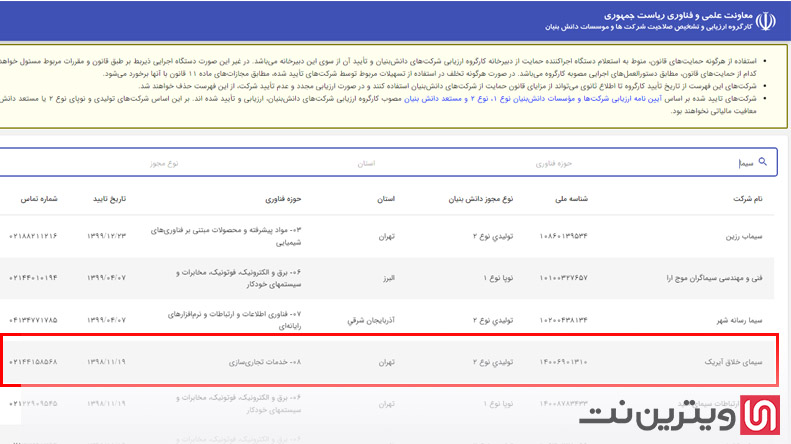This screenshot has width=791, height=444.
Task: Click field '۰۳- مواد پیشرفته و محصولات'
Action: pyautogui.click(x=225, y=236)
